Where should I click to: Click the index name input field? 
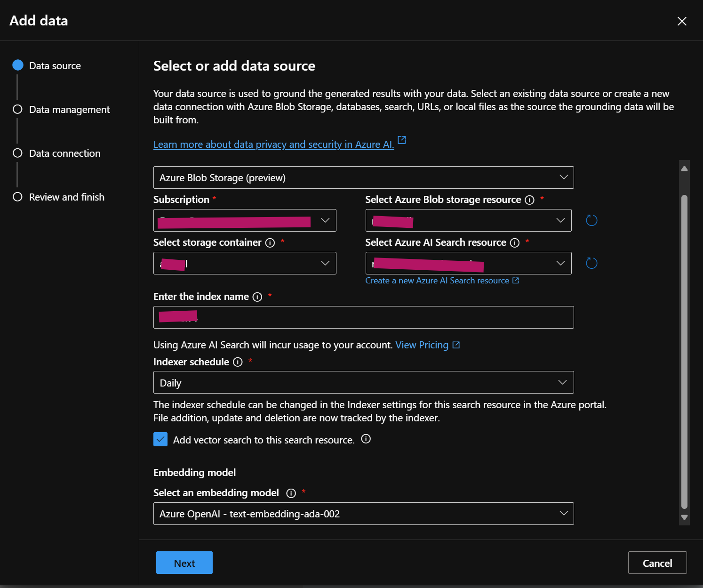(x=364, y=317)
